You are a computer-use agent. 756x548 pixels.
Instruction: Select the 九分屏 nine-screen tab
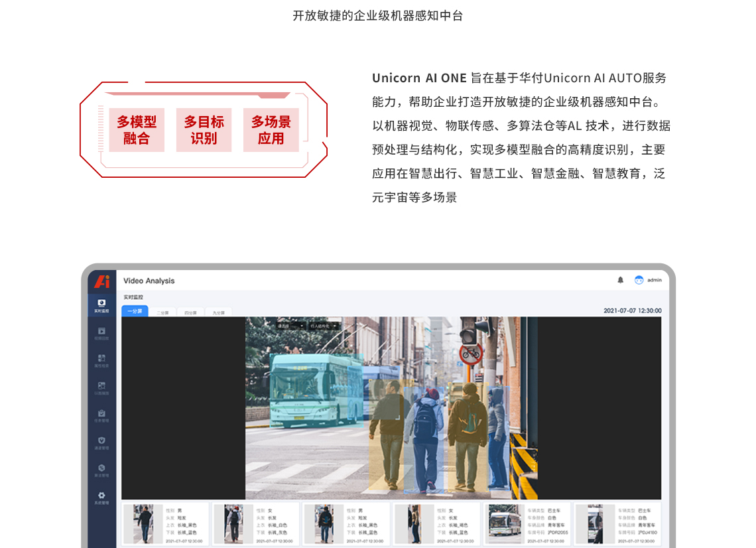pyautogui.click(x=218, y=312)
